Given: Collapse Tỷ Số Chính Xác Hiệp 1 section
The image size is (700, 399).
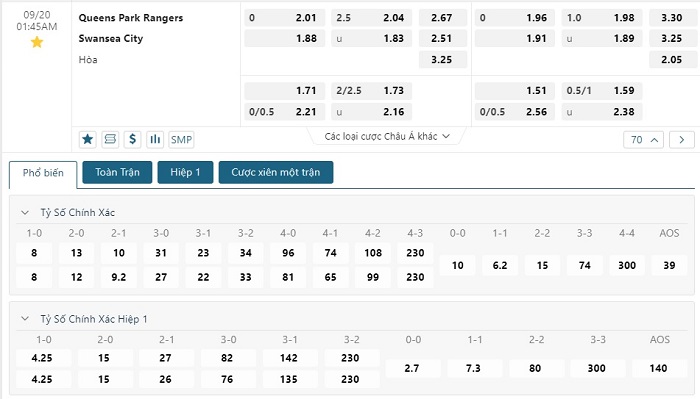Looking at the screenshot, I should pos(25,319).
